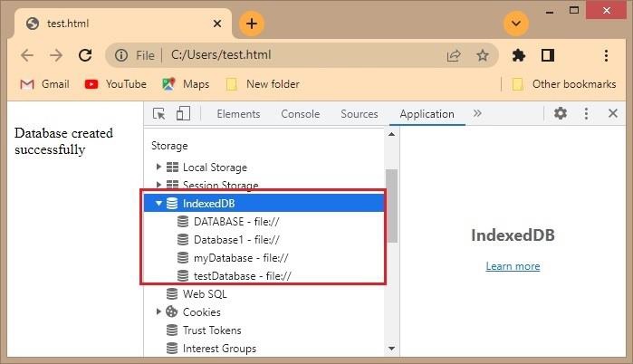This screenshot has width=633, height=364.
Task: Bookmark this page with star icon
Action: 483,55
